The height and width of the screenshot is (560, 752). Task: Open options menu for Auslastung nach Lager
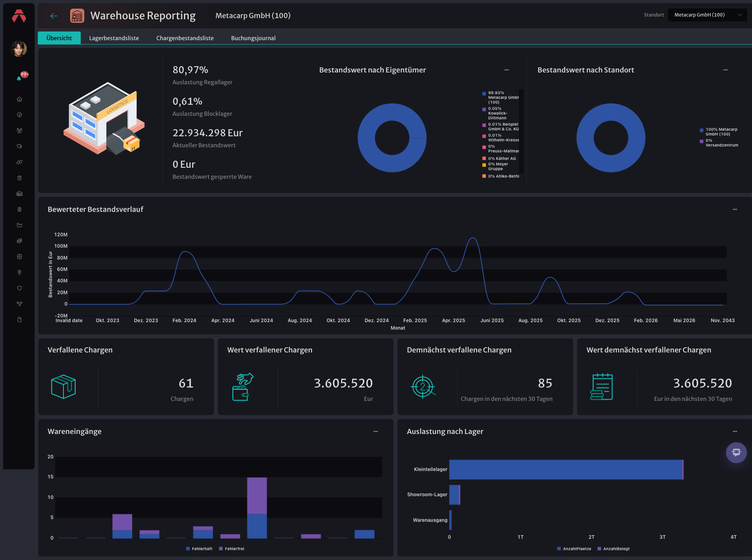pos(735,432)
